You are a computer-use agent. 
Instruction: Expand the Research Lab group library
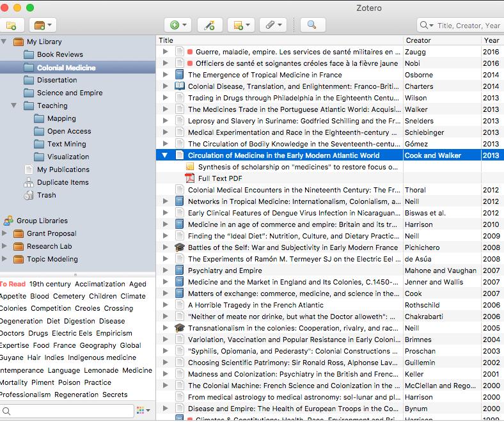click(4, 246)
